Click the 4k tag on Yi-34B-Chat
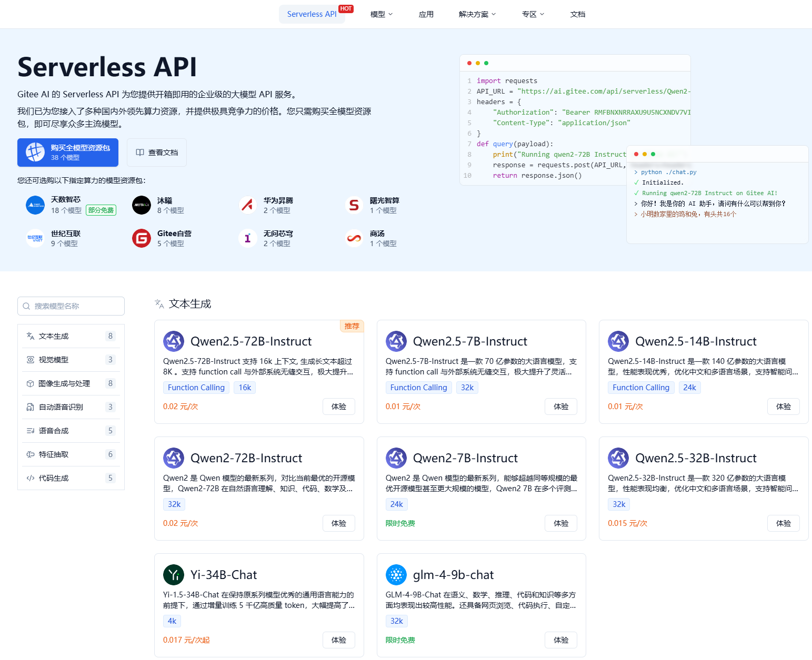This screenshot has width=812, height=660. point(172,621)
